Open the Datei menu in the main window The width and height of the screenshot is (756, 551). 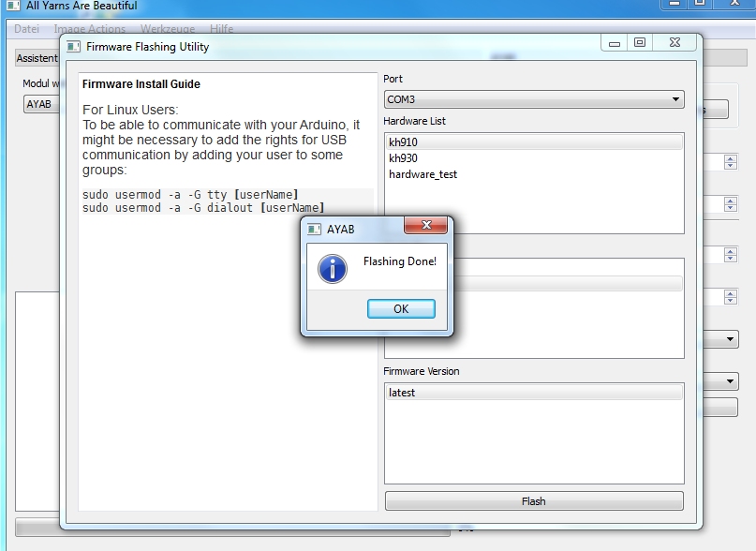click(26, 29)
